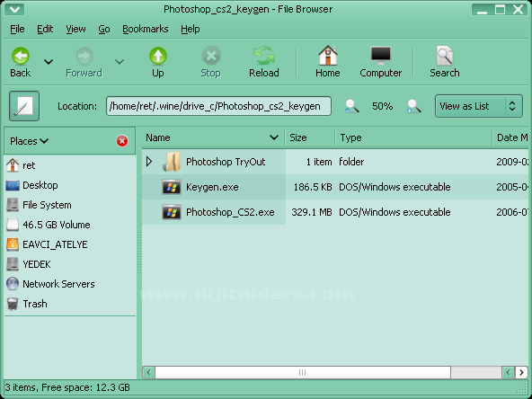The width and height of the screenshot is (532, 399).
Task: Toggle the location text entry pencil button
Action: coord(24,106)
